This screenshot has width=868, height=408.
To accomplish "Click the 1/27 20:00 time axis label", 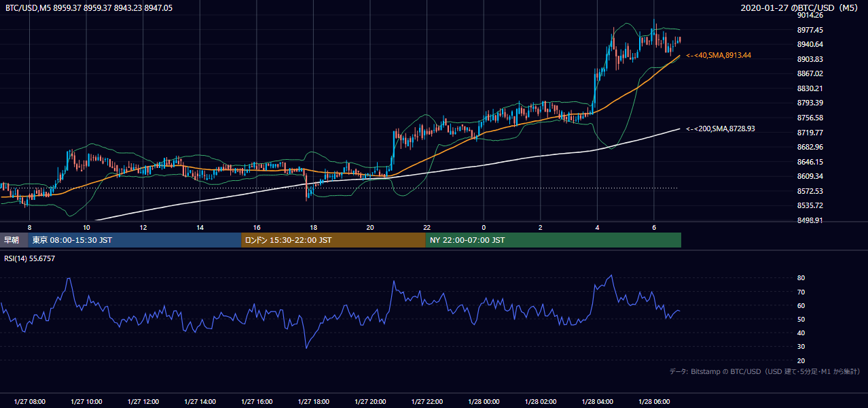I will pyautogui.click(x=370, y=402).
